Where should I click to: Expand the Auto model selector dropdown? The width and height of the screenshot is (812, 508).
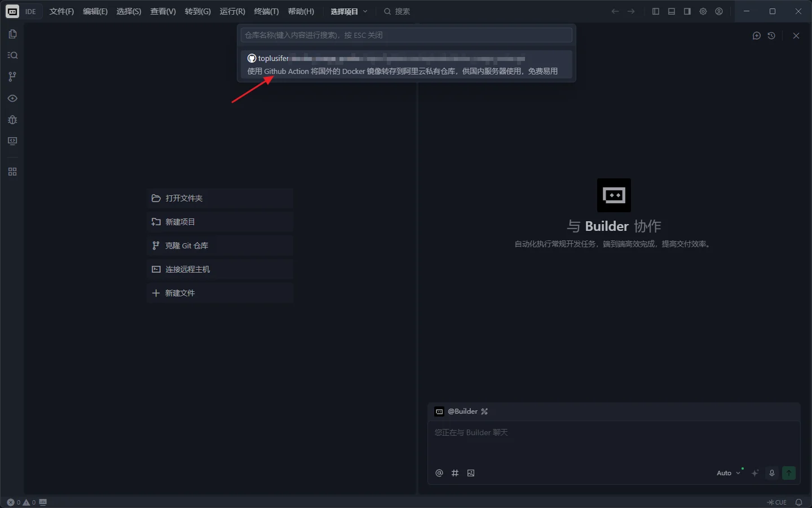point(728,473)
